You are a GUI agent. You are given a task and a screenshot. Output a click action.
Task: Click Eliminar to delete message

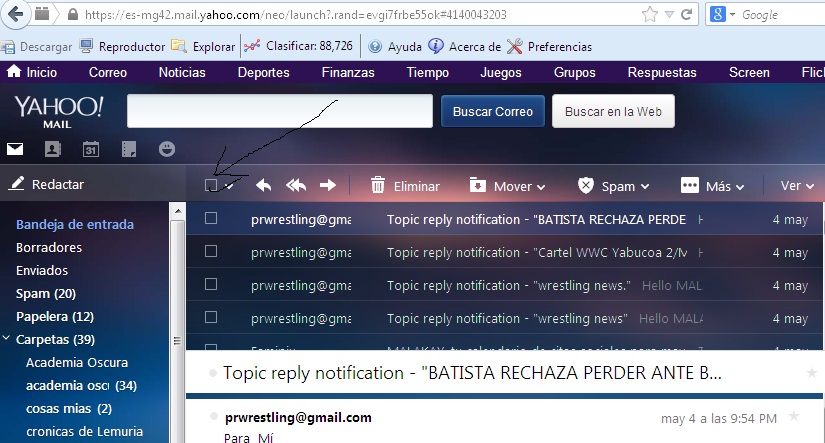tap(405, 186)
